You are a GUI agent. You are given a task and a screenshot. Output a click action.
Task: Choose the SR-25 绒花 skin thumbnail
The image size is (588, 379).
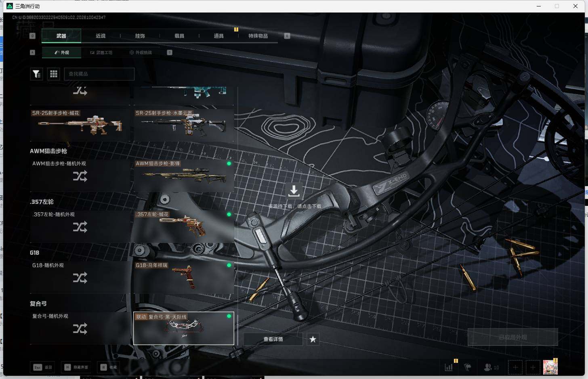[81, 125]
